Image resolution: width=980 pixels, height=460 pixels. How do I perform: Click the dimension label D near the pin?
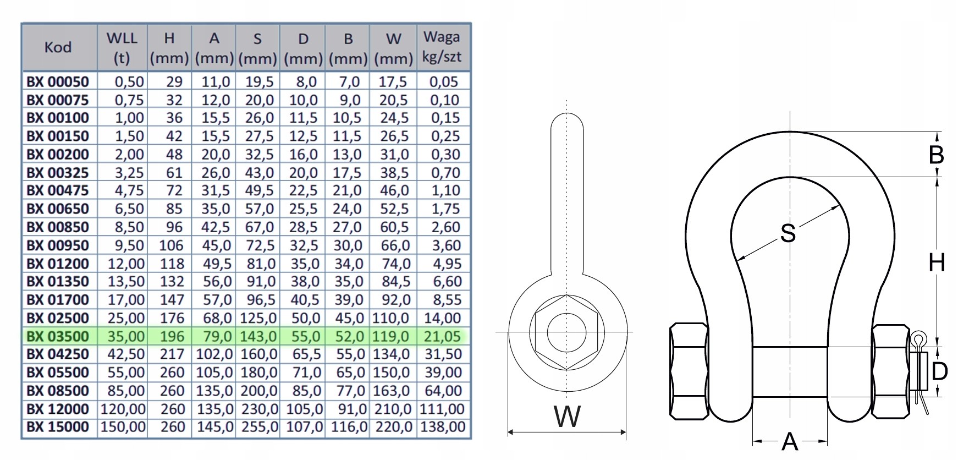point(939,371)
